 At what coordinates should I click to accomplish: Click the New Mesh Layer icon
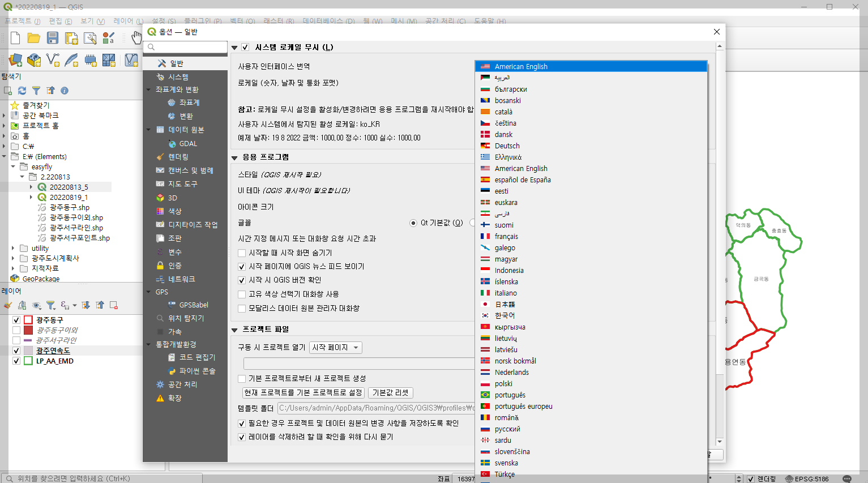point(109,59)
